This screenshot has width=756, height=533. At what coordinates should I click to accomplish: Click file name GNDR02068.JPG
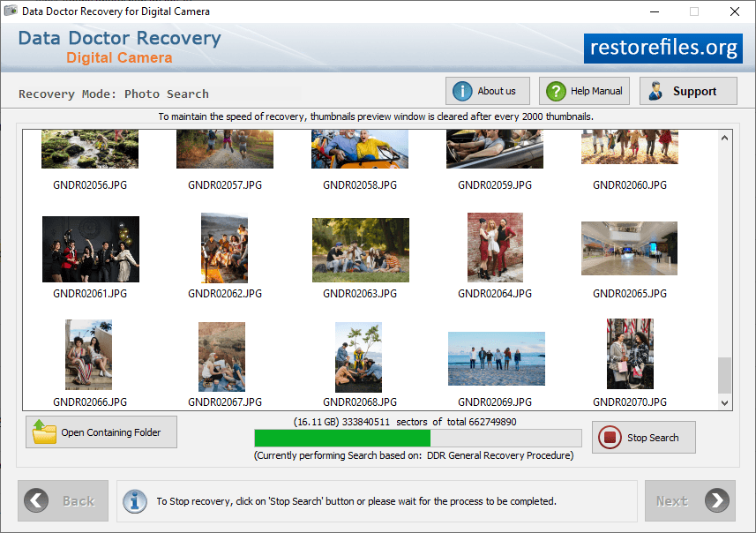click(360, 402)
